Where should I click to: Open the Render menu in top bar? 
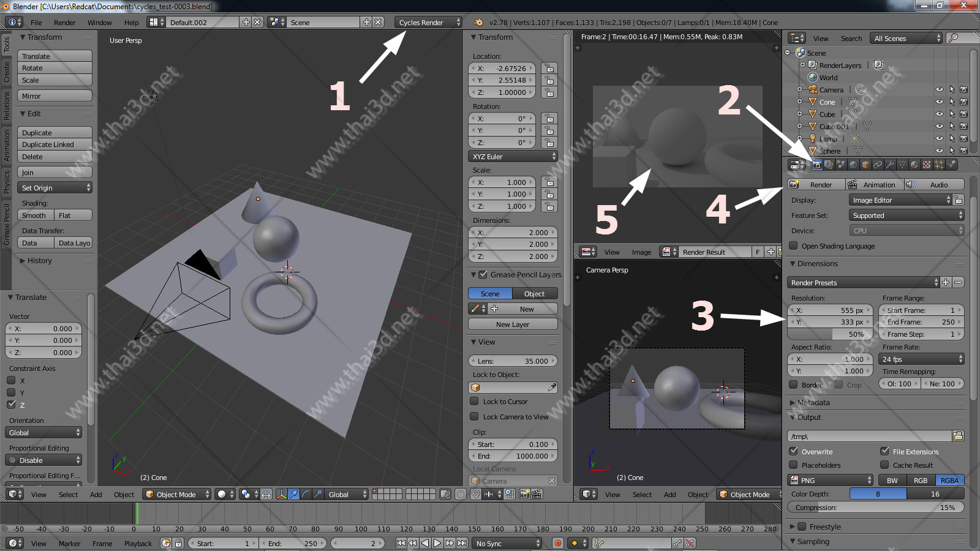click(64, 23)
